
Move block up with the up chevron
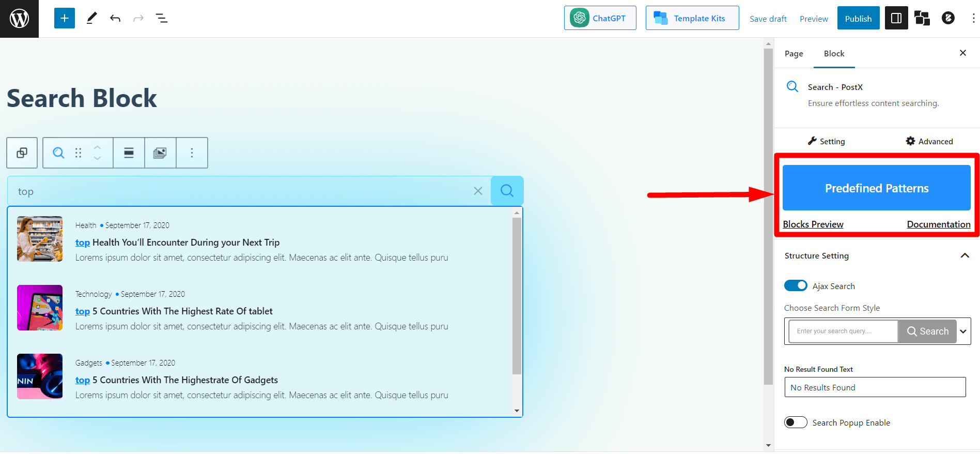click(97, 147)
